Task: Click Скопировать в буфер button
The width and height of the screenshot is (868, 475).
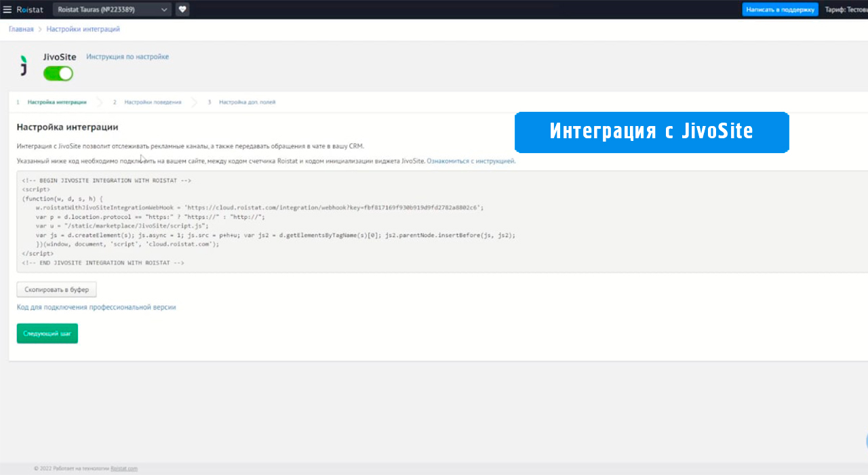Action: click(57, 289)
